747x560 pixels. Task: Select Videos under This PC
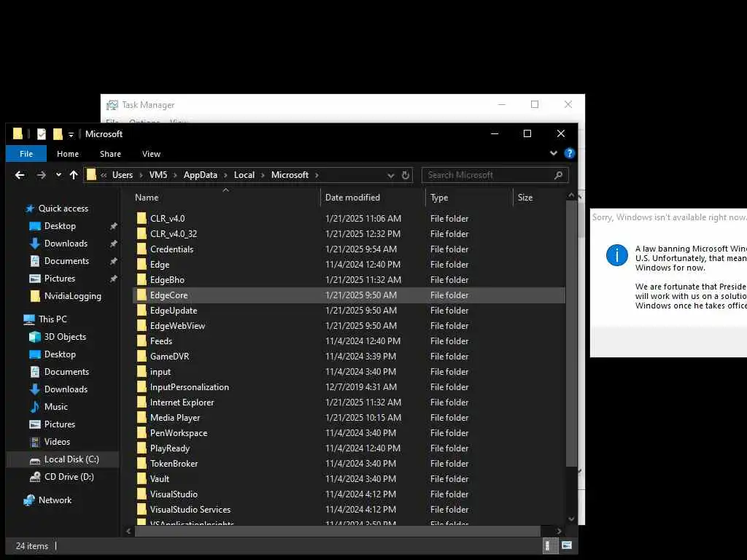(57, 442)
